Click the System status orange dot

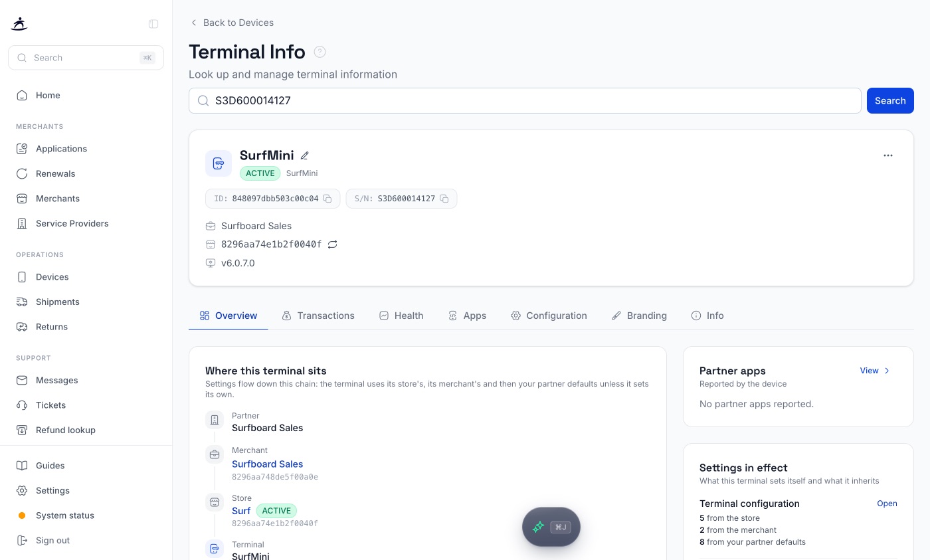click(x=22, y=515)
